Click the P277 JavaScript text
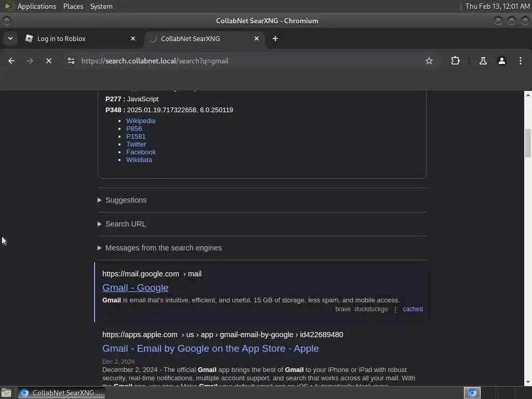This screenshot has height=399, width=532. [x=132, y=99]
